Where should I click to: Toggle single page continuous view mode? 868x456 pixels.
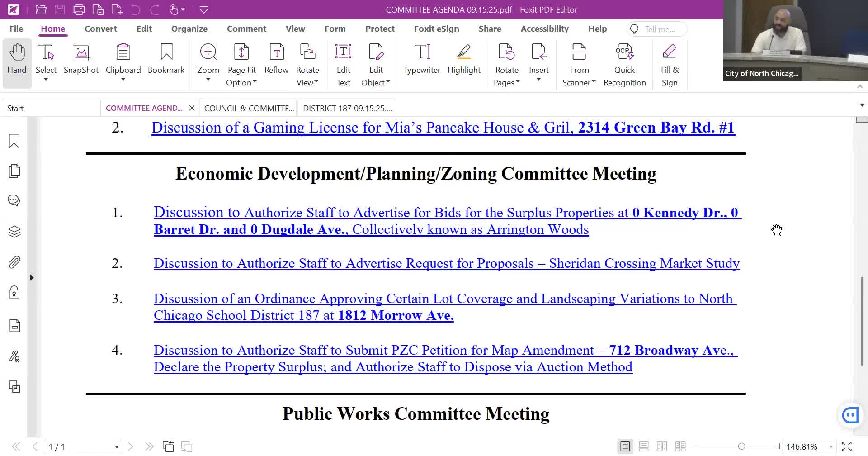[643, 446]
